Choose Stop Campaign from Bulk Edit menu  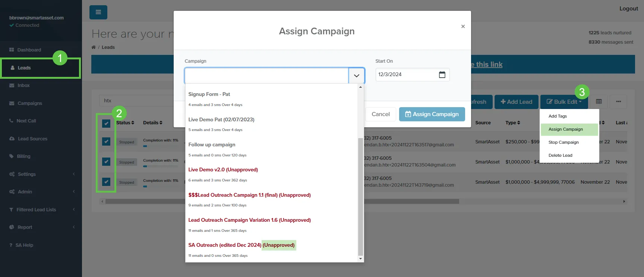[x=569, y=142]
